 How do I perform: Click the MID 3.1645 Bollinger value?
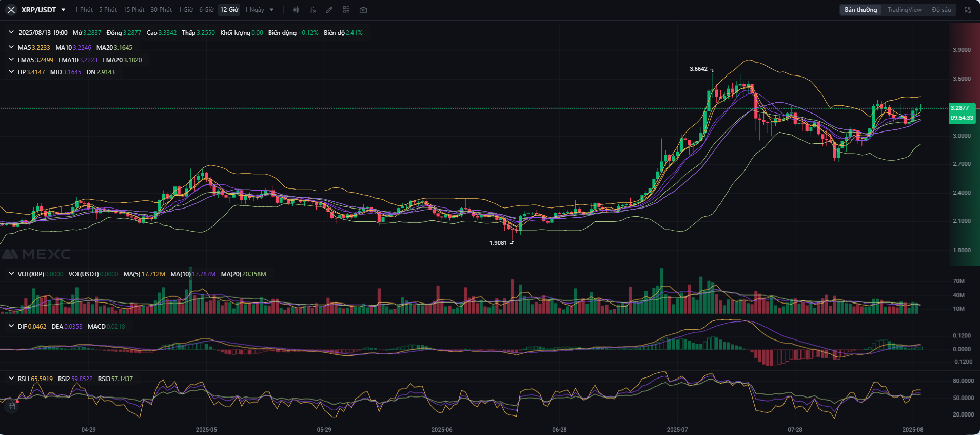[x=66, y=72]
